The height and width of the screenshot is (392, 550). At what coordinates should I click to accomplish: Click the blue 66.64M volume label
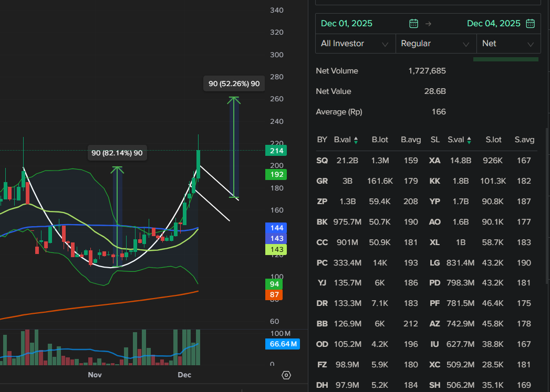click(x=283, y=344)
